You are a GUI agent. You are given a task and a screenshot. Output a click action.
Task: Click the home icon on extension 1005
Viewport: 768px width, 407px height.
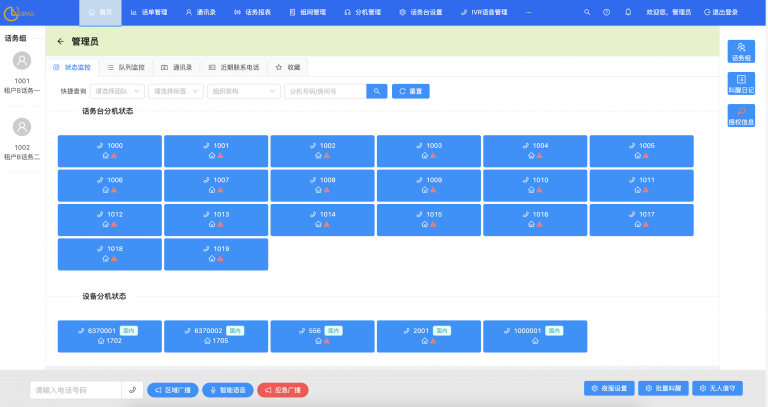(x=638, y=155)
